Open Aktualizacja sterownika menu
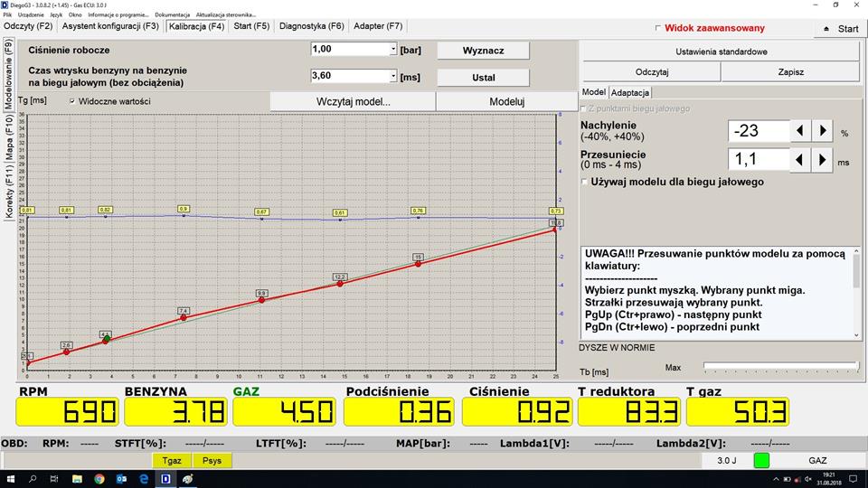Viewport: 868px width, 488px height. (226, 15)
